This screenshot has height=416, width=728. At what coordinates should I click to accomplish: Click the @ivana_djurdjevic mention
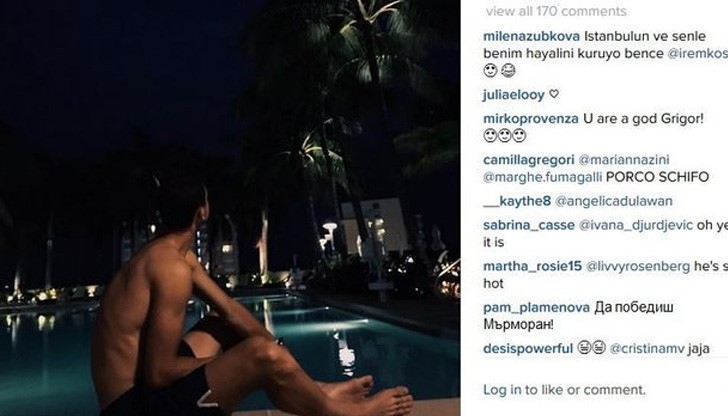pos(636,226)
